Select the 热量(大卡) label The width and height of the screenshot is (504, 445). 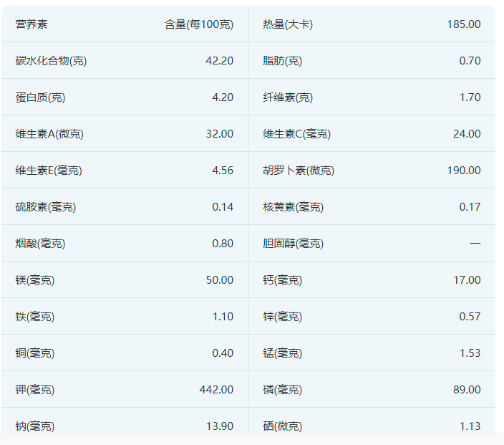(288, 24)
